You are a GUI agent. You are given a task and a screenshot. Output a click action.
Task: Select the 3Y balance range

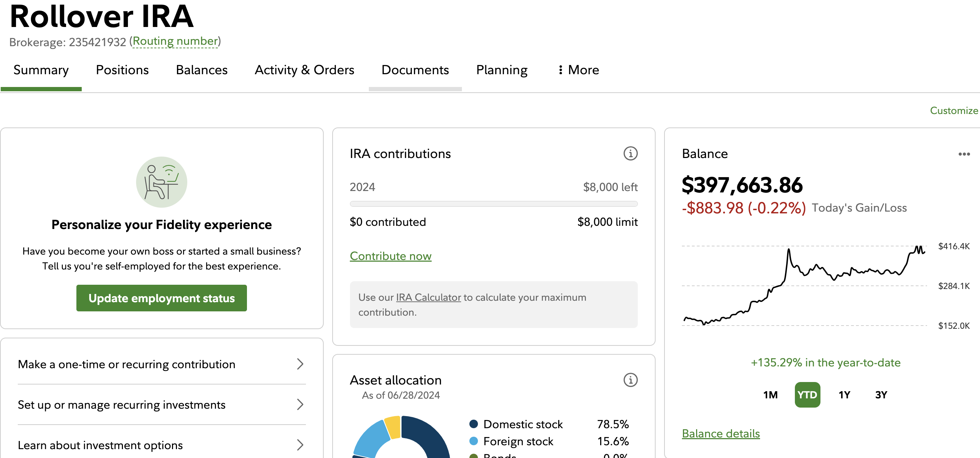(881, 394)
